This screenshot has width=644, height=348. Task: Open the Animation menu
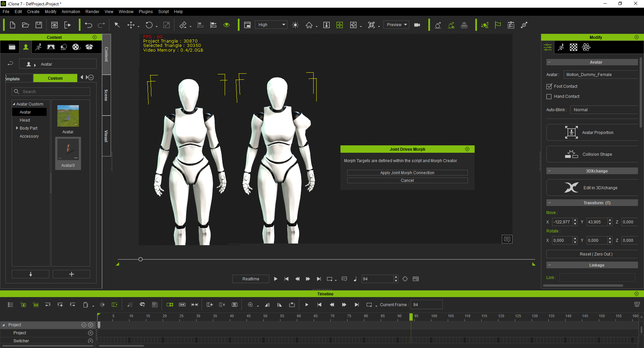point(71,12)
